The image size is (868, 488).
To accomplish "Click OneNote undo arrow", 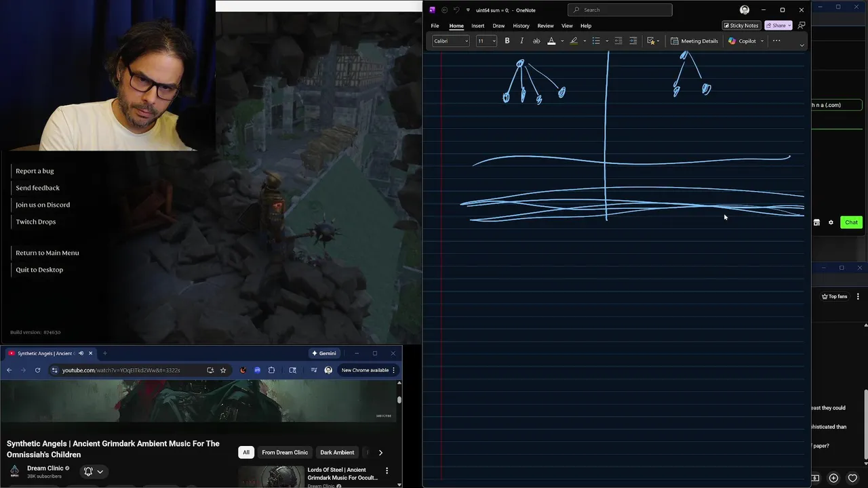I will 456,10.
